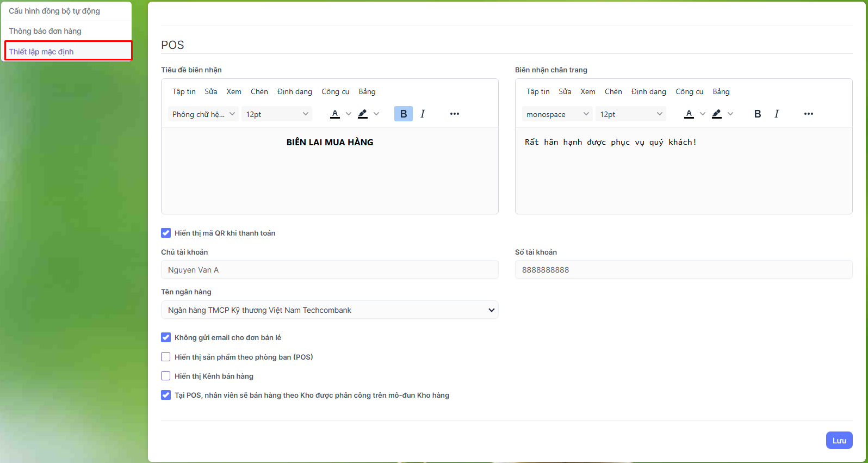Toggle bold in receipt header editor
Image resolution: width=868 pixels, height=463 pixels.
pos(403,114)
